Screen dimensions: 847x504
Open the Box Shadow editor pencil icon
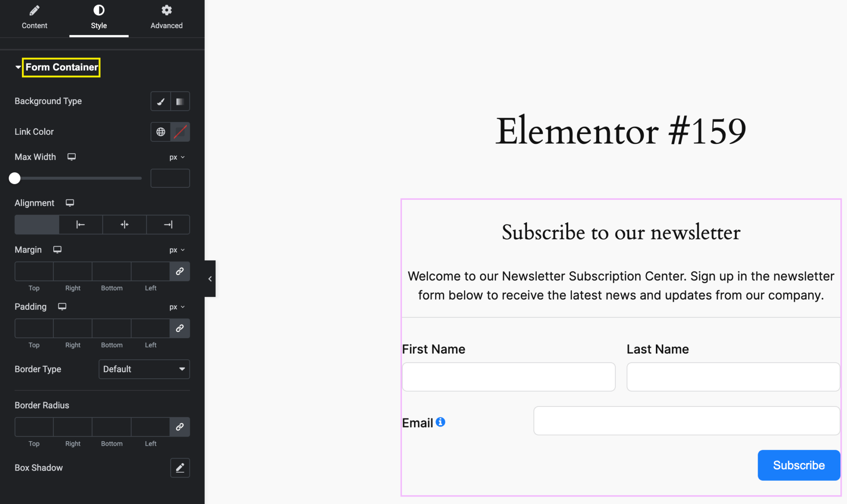pos(180,468)
